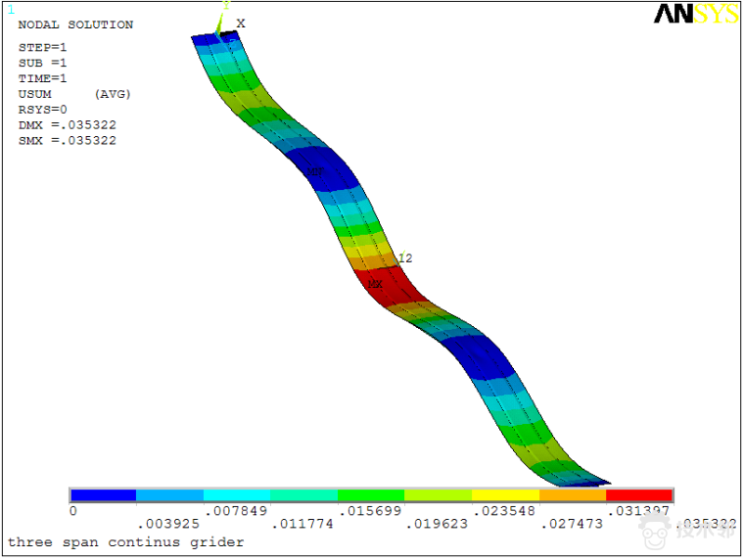Pick the red legend color band

[x=638, y=495]
